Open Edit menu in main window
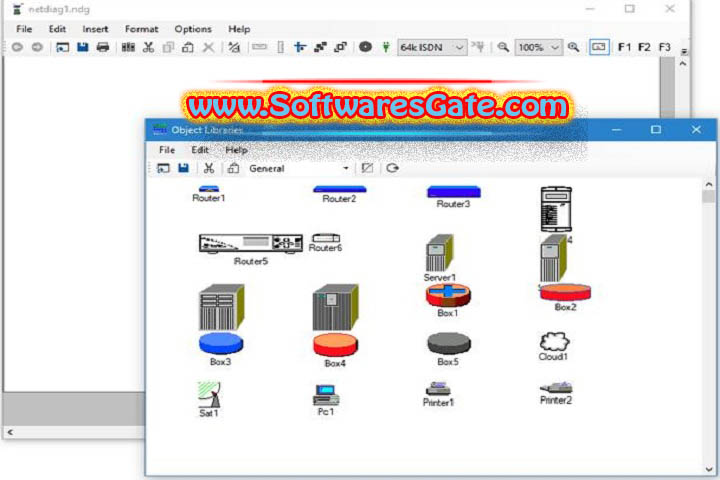Screen dimensions: 720x480 click(57, 29)
